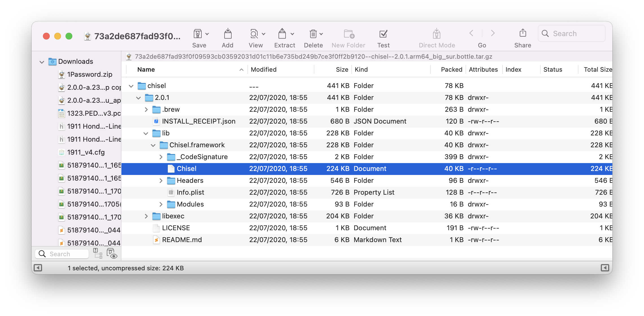This screenshot has width=644, height=316.
Task: Click the INSTALL_RECEIPT.json file icon
Action: tap(156, 121)
